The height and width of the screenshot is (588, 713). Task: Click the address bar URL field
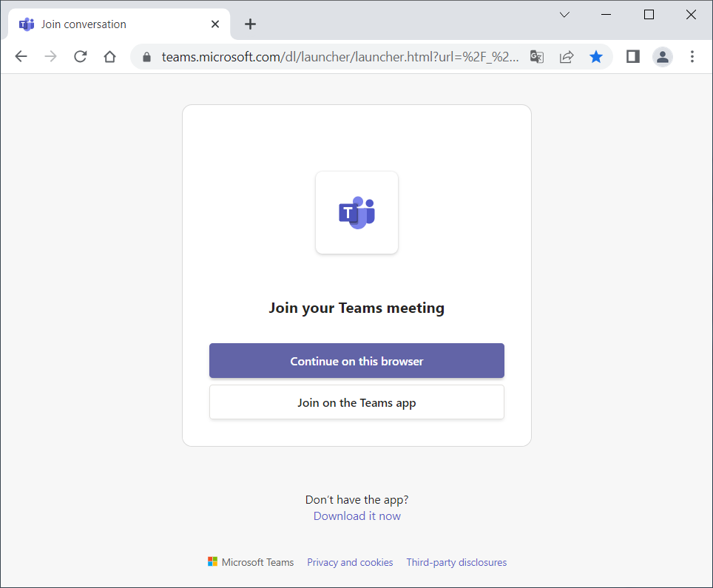coord(339,57)
